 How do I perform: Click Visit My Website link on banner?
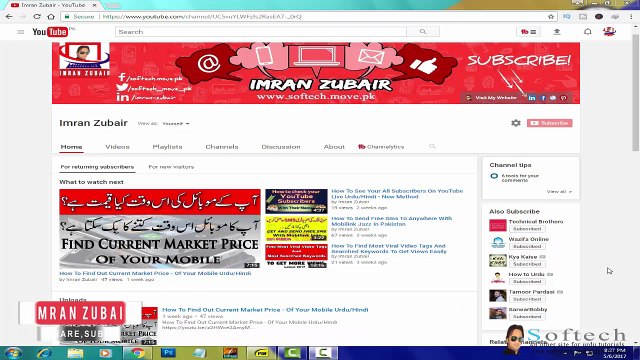(x=496, y=98)
